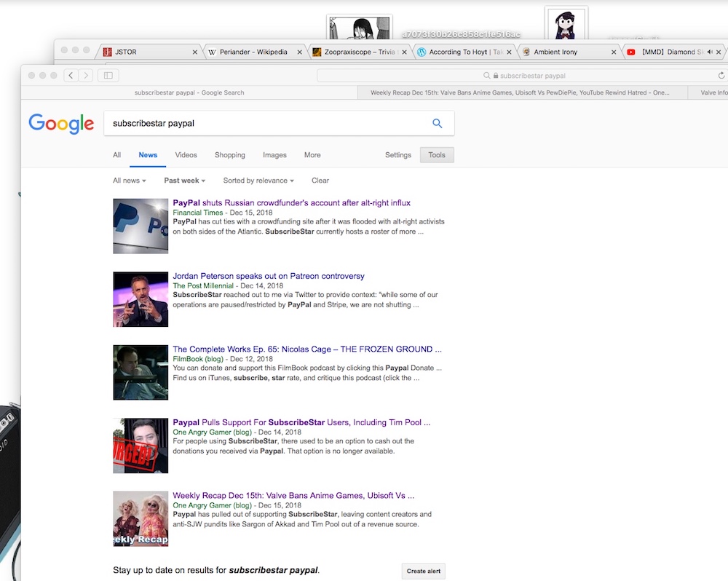Open Jordan Peterson Patreon controversy article link
Screen dimensions: 728x581
click(x=268, y=276)
